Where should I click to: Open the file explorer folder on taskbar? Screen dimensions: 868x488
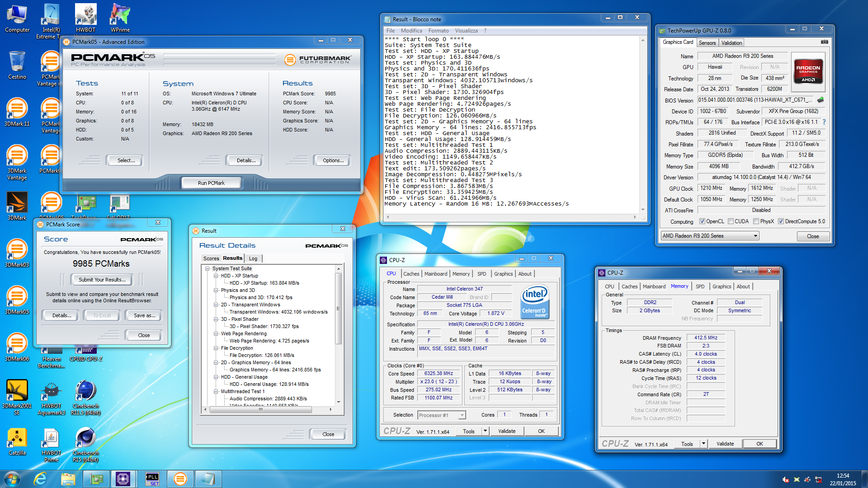68,479
